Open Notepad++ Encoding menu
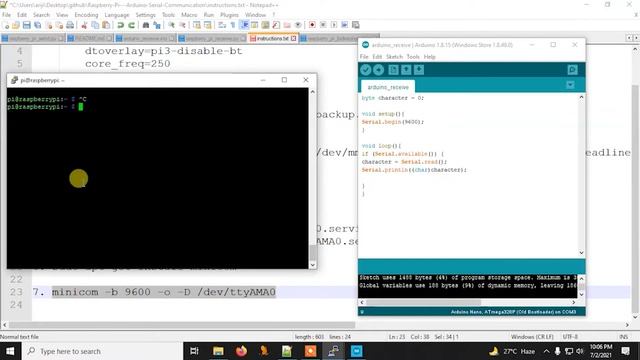 click(86, 15)
